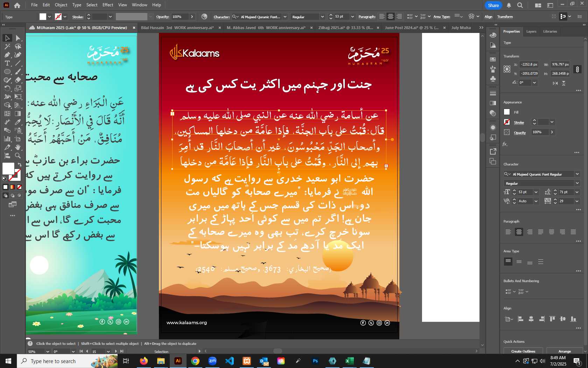Click Create Outlines quick action

523,351
